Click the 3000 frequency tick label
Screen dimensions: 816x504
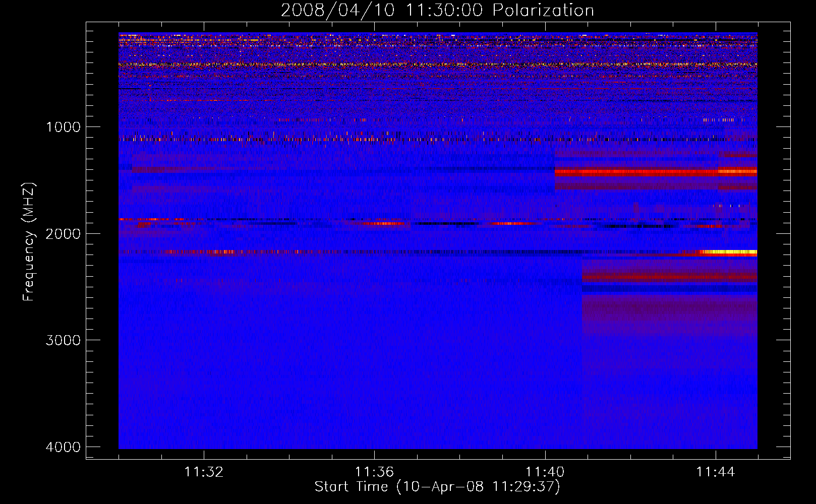pos(64,340)
